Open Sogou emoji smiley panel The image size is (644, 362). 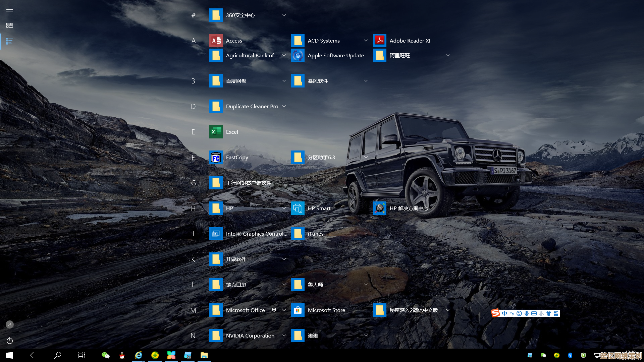519,313
